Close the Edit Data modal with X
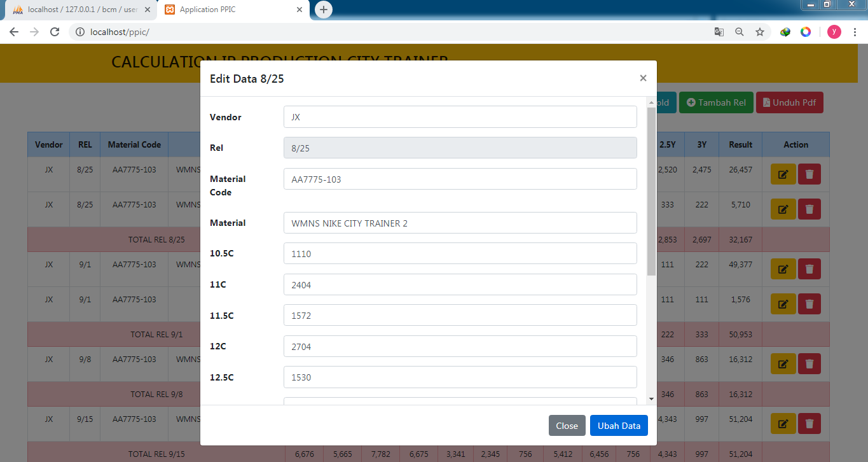 [643, 78]
